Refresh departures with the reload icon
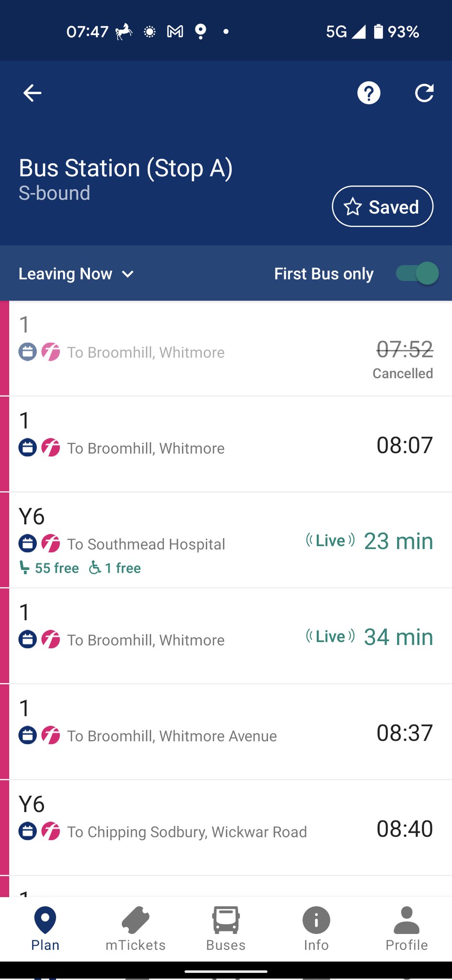The height and width of the screenshot is (980, 452). [424, 93]
